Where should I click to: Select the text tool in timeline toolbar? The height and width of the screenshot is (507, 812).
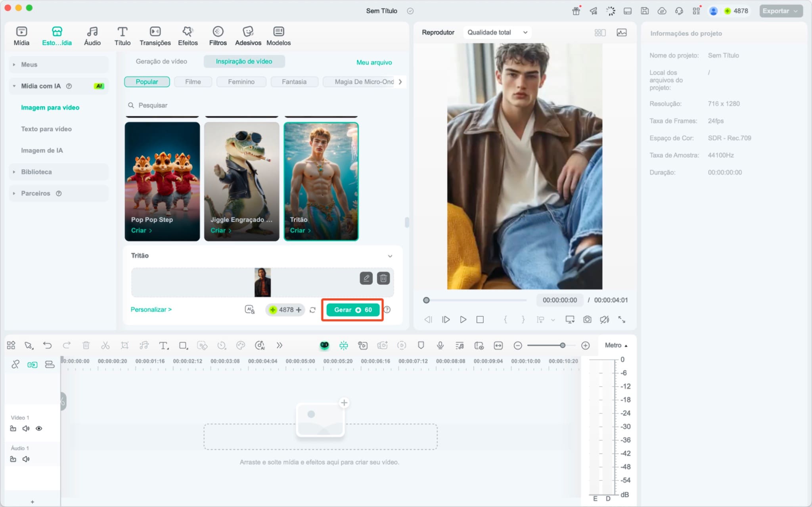tap(163, 345)
